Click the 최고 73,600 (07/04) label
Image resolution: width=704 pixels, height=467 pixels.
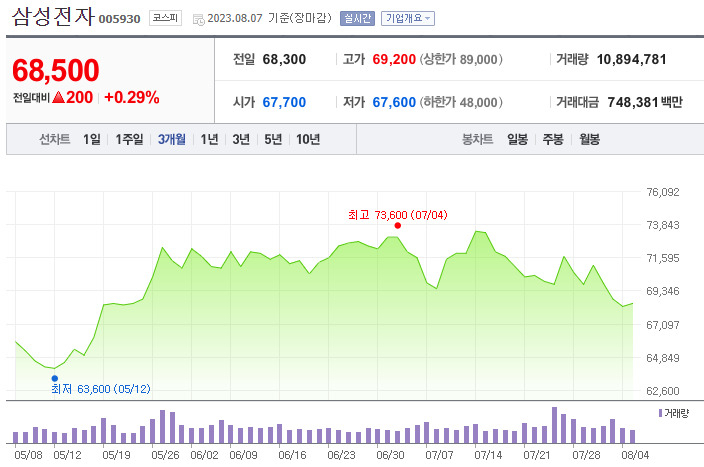(398, 215)
